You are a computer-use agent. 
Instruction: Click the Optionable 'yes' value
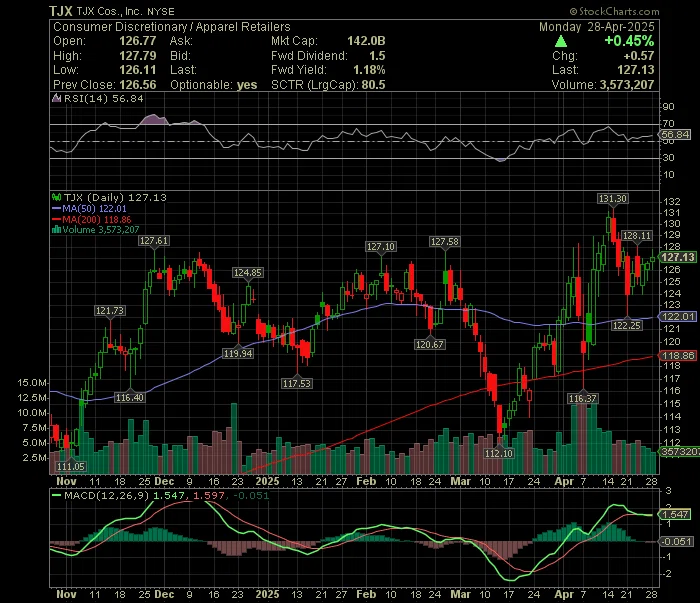[x=247, y=85]
